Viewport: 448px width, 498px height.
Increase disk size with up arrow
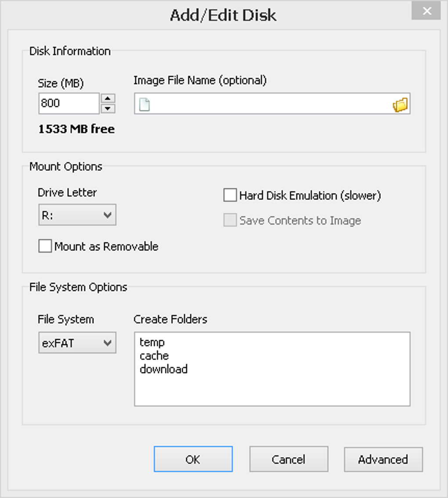point(108,98)
